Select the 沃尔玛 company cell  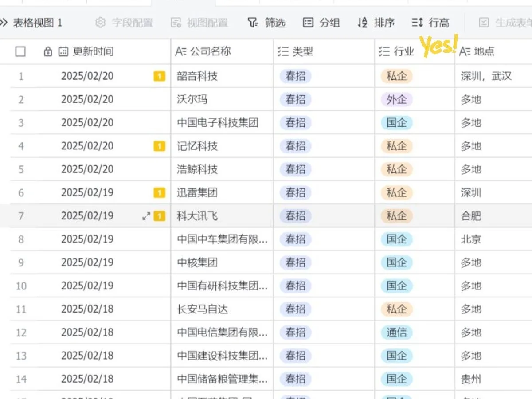pos(222,99)
